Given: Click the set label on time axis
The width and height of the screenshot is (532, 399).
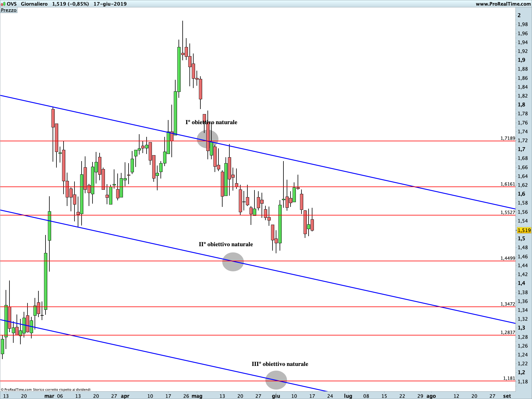Looking at the screenshot, I should point(507,396).
